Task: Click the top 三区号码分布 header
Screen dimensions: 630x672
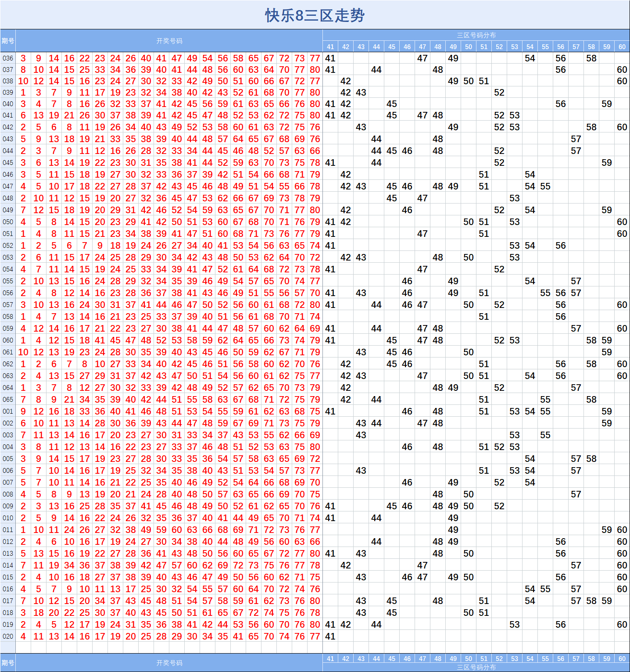Action: (476, 35)
